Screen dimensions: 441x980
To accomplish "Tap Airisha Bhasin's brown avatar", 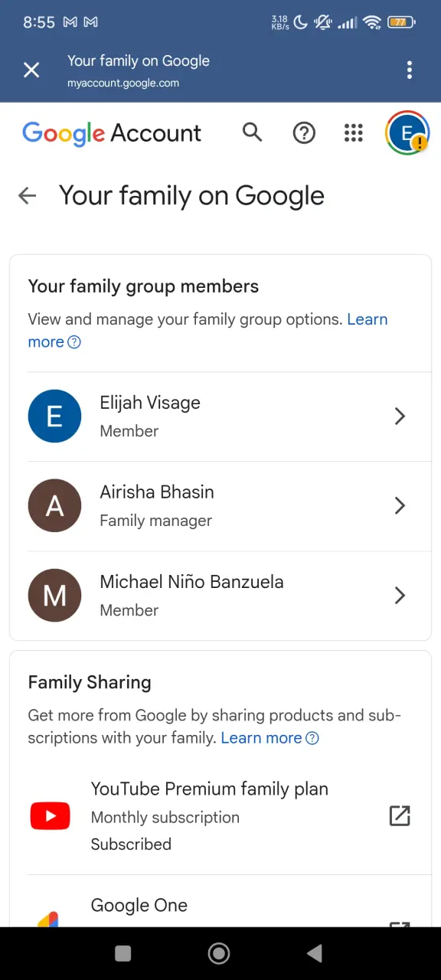I will pos(54,506).
